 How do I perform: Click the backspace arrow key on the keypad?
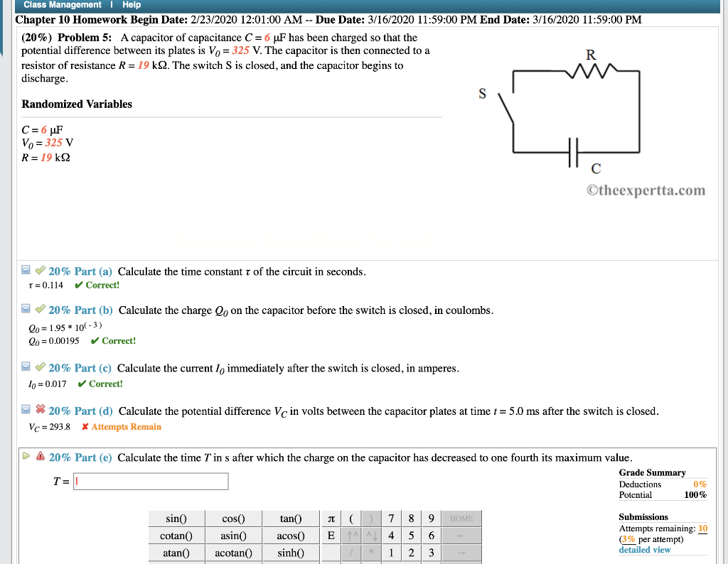[x=461, y=536]
